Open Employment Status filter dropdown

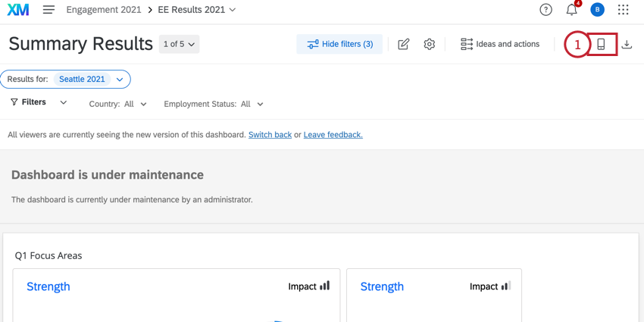pyautogui.click(x=214, y=104)
